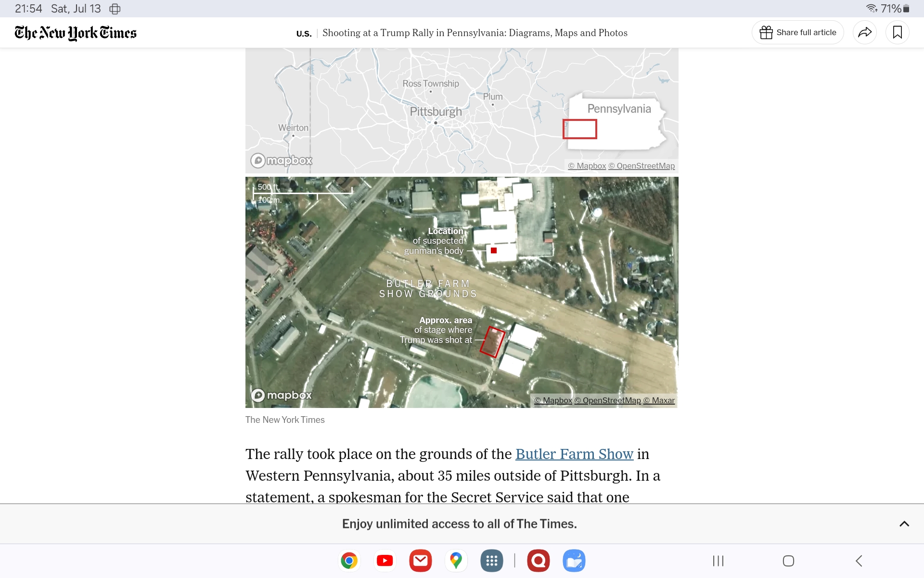924x578 pixels.
Task: Open The New York Times homepage logo
Action: (76, 33)
